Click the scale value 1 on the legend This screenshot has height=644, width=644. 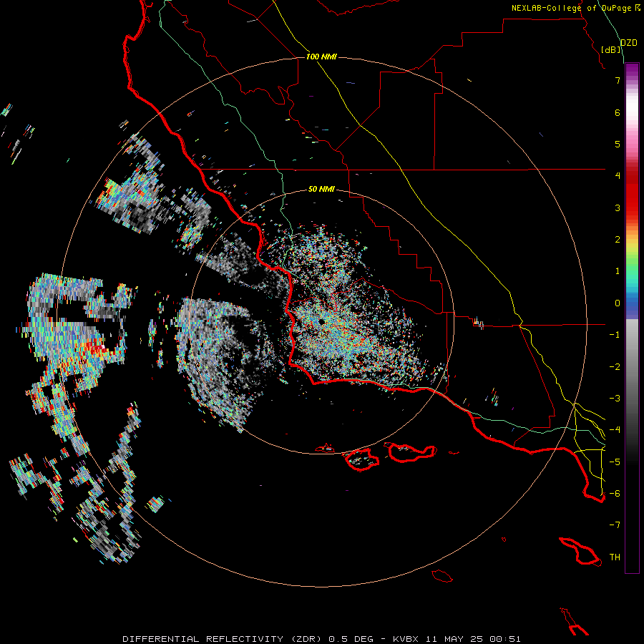[x=618, y=271]
